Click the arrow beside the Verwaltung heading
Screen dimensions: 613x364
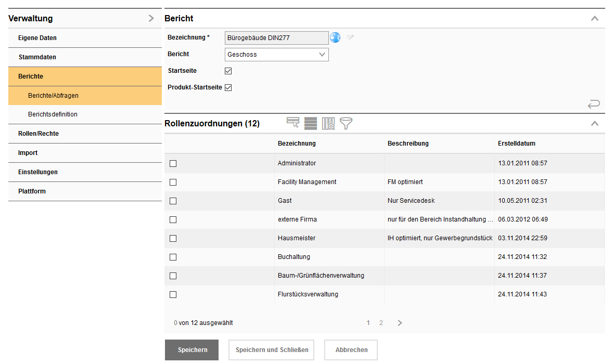[x=151, y=18]
